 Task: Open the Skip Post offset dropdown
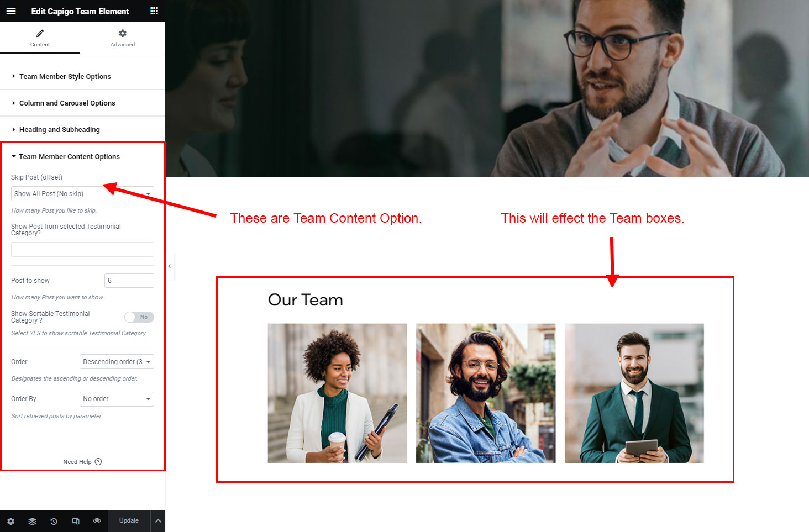82,194
